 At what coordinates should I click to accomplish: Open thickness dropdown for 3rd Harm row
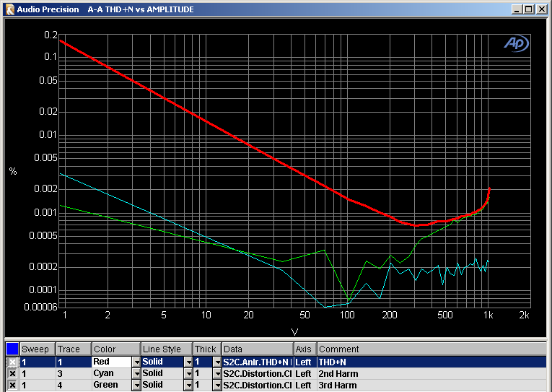pos(217,386)
